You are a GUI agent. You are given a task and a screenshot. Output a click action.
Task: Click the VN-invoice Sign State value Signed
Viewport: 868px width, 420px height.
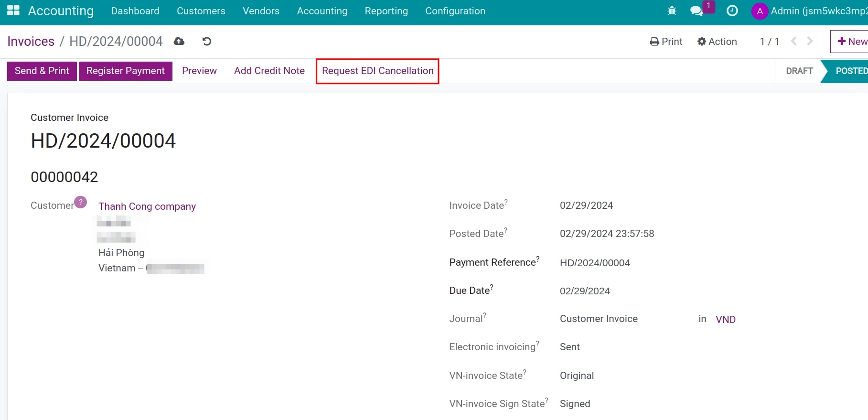point(575,404)
